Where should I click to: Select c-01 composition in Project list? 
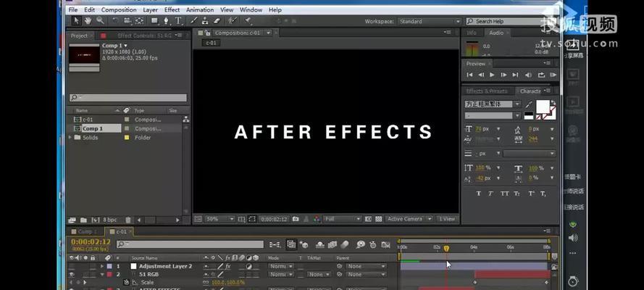tap(88, 120)
